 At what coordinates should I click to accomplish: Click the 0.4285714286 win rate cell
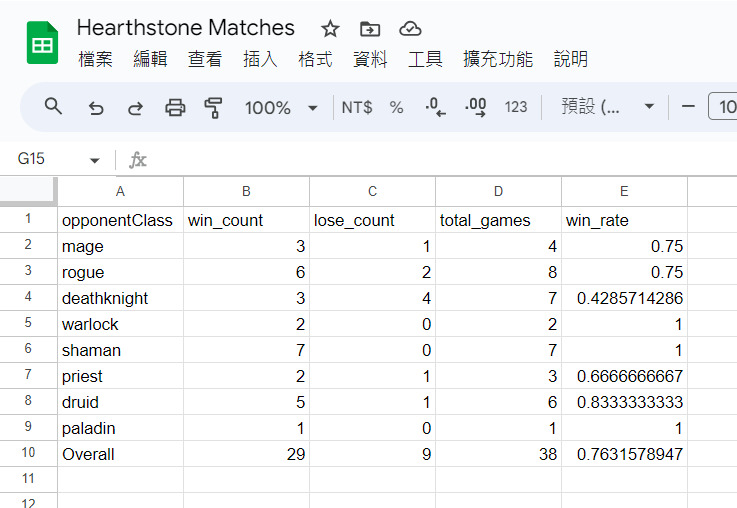(x=624, y=297)
